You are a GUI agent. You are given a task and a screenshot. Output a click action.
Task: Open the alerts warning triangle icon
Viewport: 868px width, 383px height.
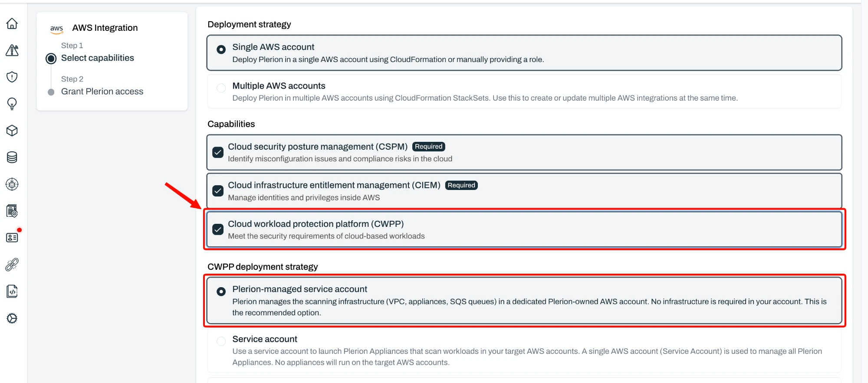(12, 50)
